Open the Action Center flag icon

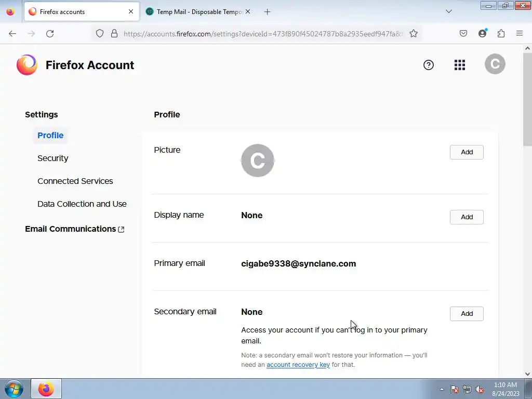[x=454, y=389]
